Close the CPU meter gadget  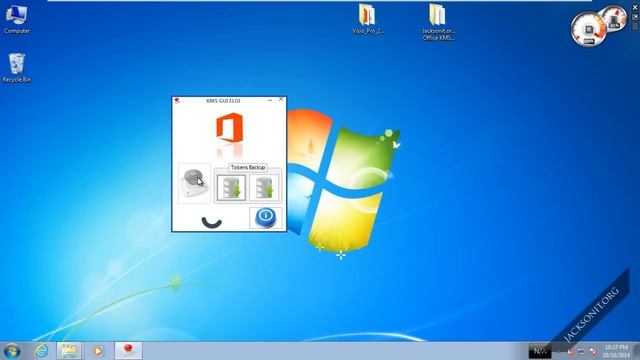point(635,7)
